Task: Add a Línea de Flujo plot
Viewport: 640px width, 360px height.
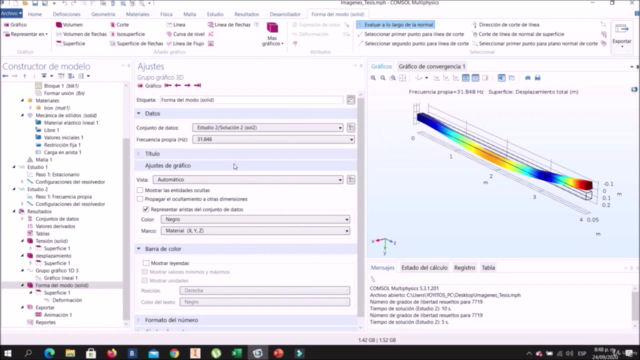Action: 185,44
